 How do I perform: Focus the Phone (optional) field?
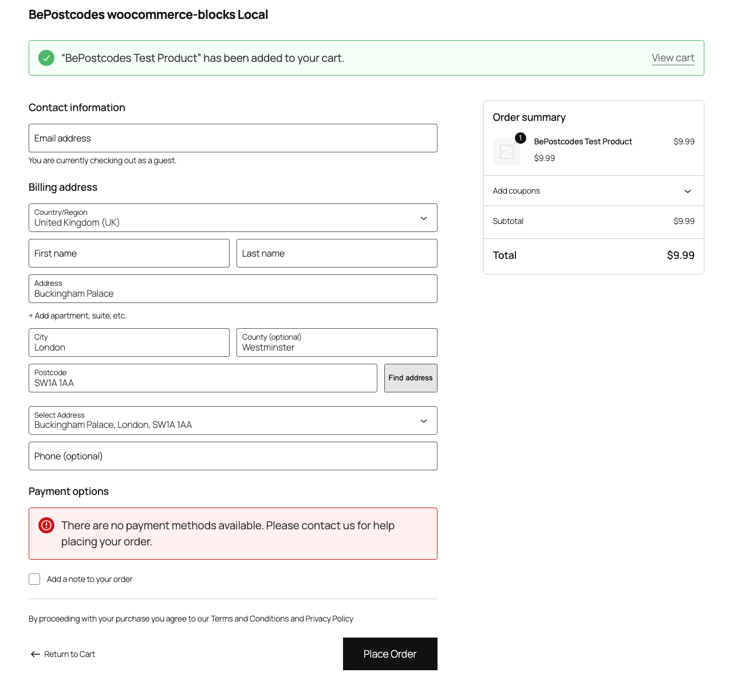coord(233,456)
